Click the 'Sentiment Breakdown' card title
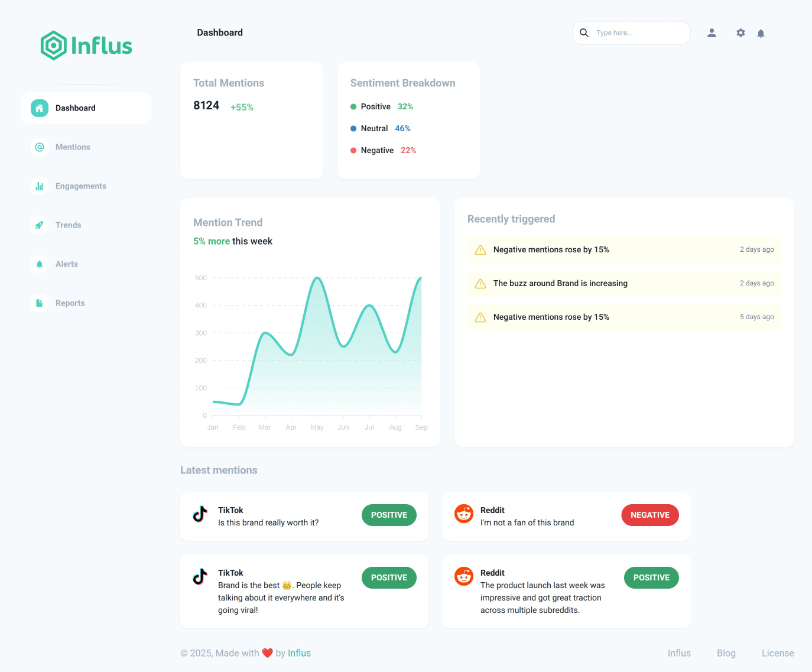 [x=403, y=83]
